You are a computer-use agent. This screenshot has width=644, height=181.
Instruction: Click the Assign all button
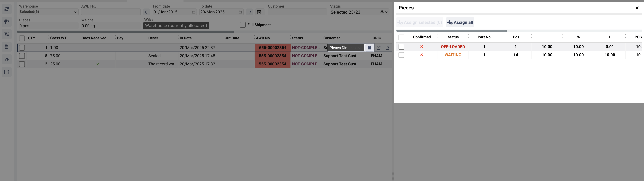tap(460, 22)
